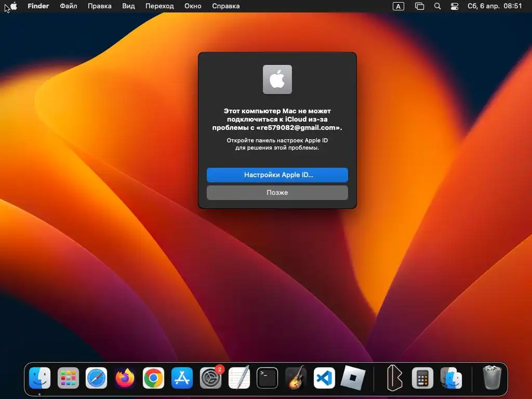
Task: Click the keyboard input source indicator
Action: [x=398, y=6]
